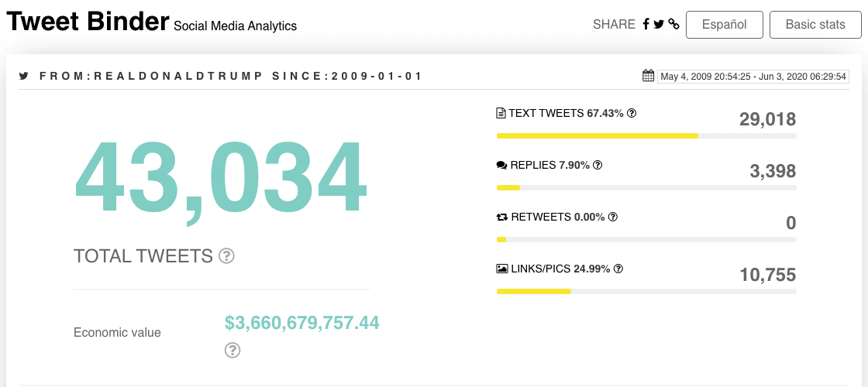Click the 43,034 total tweets number
The height and width of the screenshot is (387, 868).
(x=220, y=178)
